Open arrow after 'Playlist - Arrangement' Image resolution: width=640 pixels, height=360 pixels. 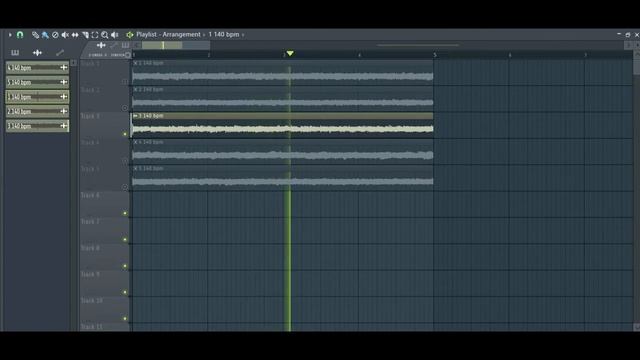tap(204, 35)
